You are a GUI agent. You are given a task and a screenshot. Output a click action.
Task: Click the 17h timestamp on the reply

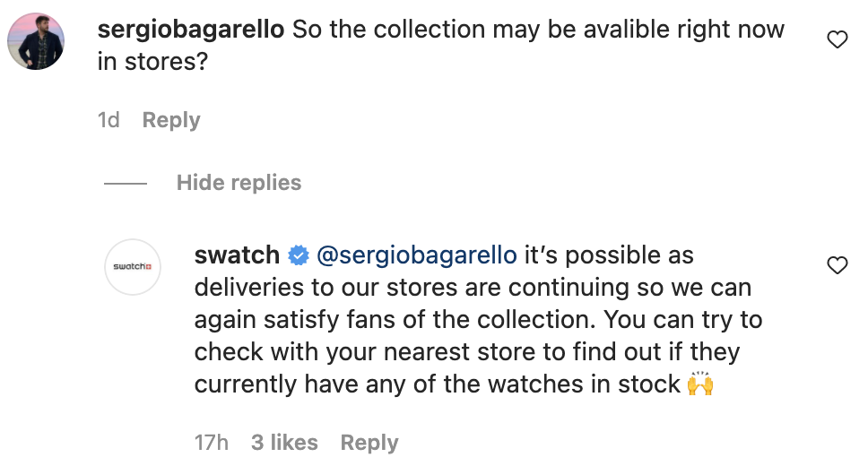coord(212,443)
